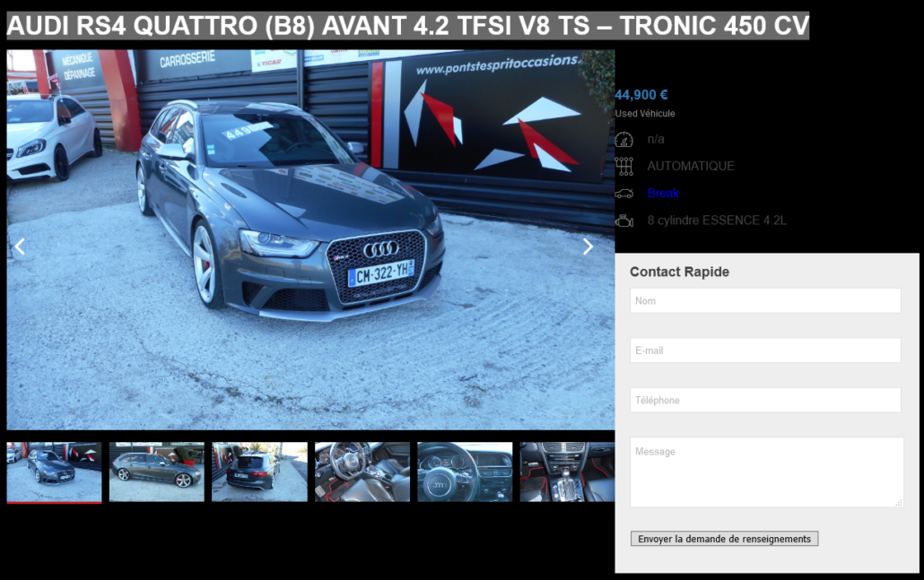Advance to next photo with right arrow
The height and width of the screenshot is (580, 924).
click(588, 247)
